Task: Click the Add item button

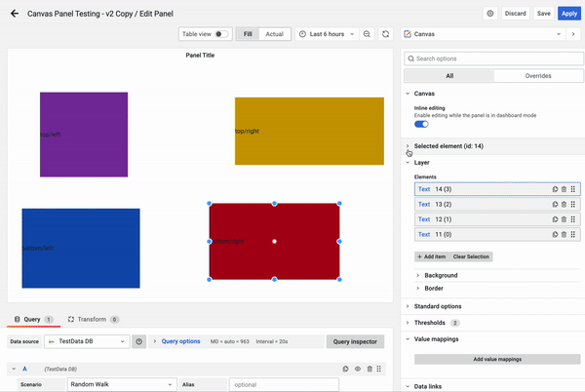Action: coord(431,256)
